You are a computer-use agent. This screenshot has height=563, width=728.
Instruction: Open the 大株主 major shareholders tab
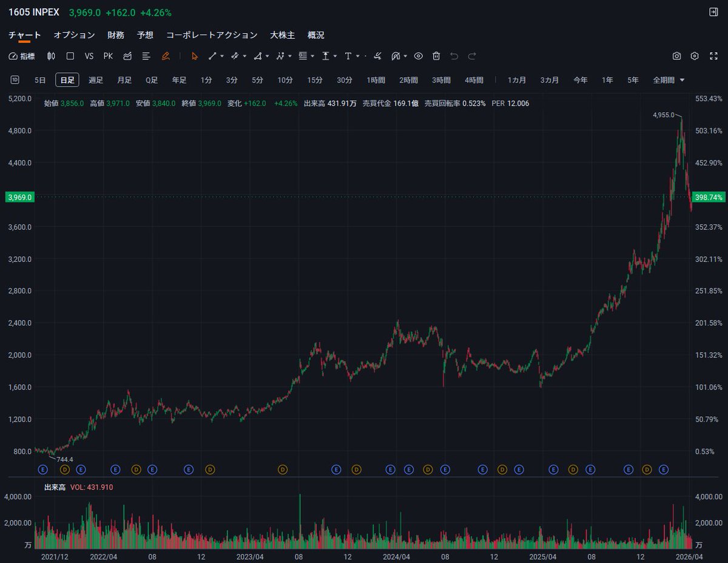283,35
